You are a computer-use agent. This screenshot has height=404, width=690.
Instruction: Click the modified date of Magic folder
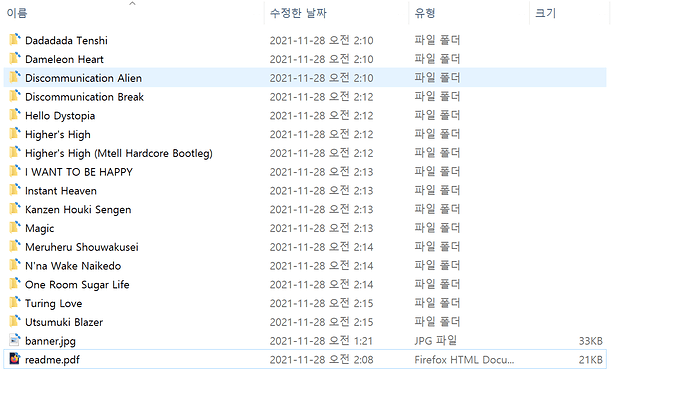pyautogui.click(x=321, y=228)
